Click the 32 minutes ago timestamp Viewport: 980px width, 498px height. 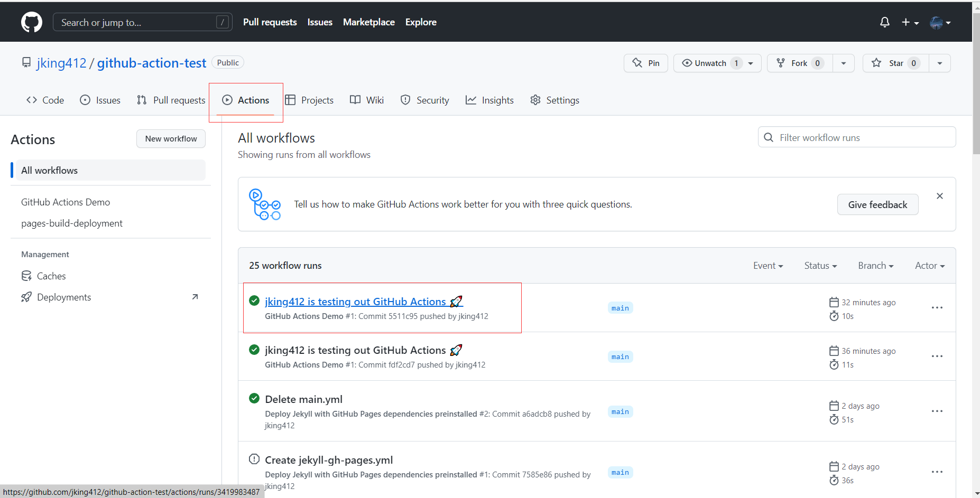[x=868, y=303]
